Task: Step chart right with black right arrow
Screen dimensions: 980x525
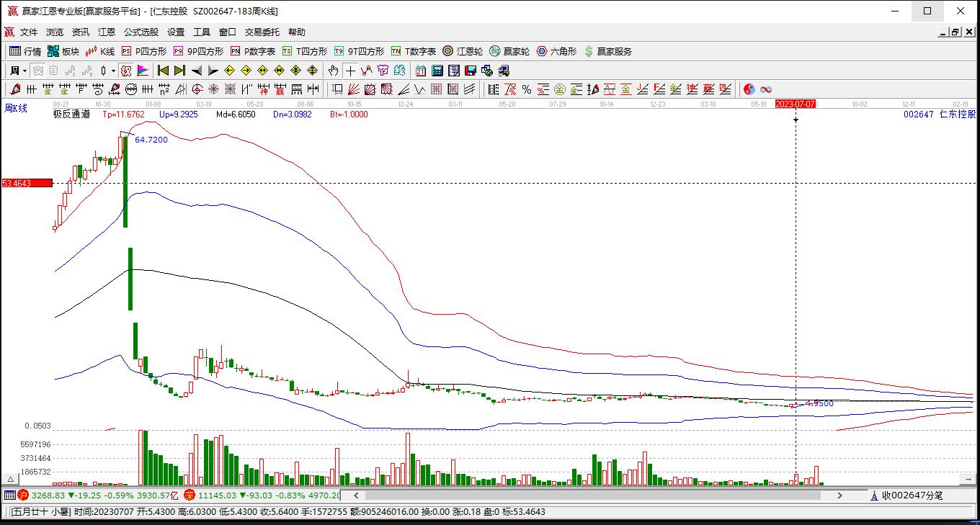Action: (213, 71)
